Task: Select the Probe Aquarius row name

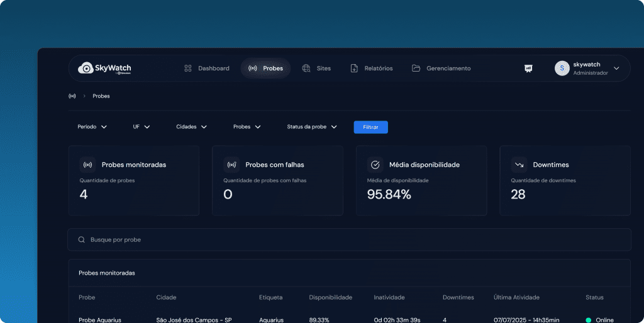Action: [x=100, y=320]
